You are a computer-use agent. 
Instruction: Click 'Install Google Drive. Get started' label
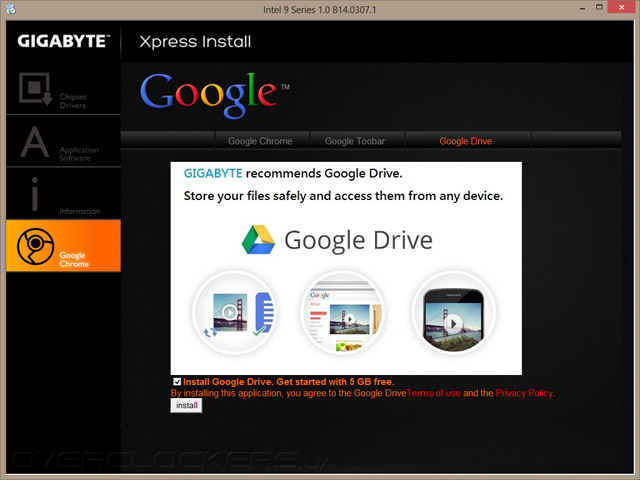pyautogui.click(x=289, y=382)
